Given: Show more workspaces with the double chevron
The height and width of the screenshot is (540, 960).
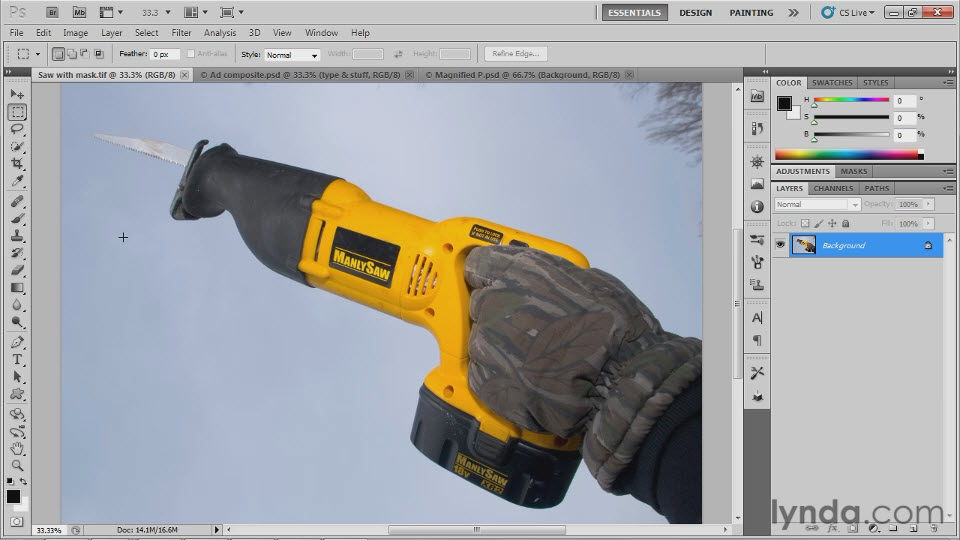Looking at the screenshot, I should [x=793, y=12].
